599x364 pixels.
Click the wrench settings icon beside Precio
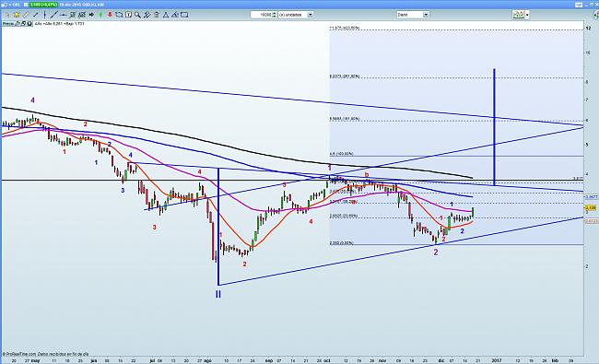pyautogui.click(x=18, y=24)
